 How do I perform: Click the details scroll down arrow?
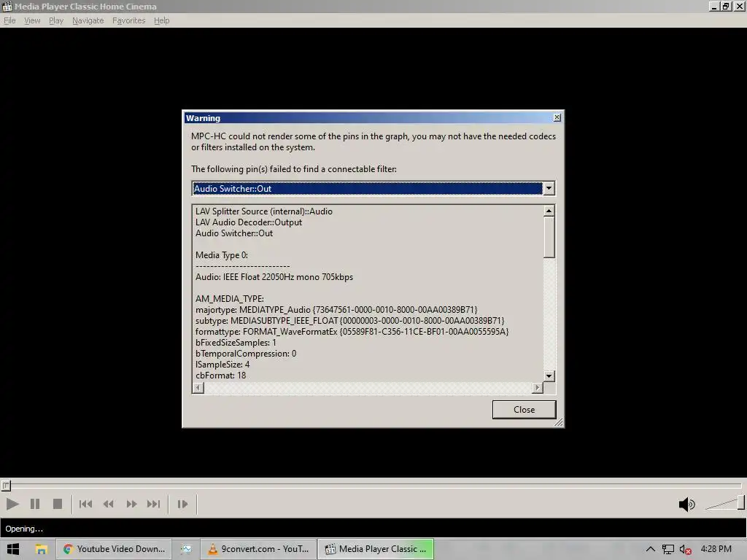(x=549, y=376)
